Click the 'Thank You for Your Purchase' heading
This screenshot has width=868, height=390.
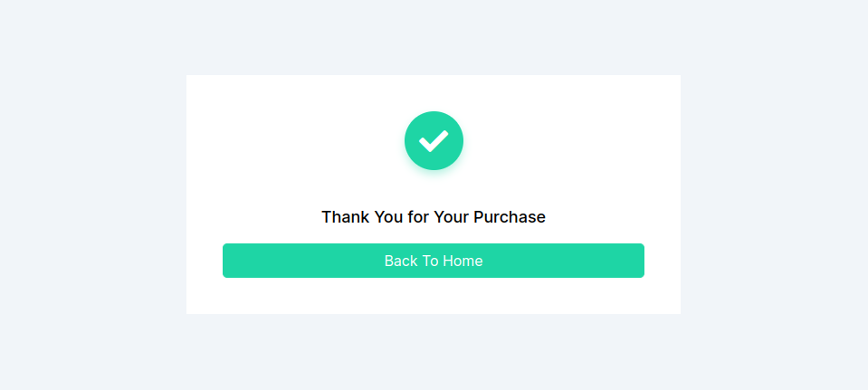[x=434, y=217]
